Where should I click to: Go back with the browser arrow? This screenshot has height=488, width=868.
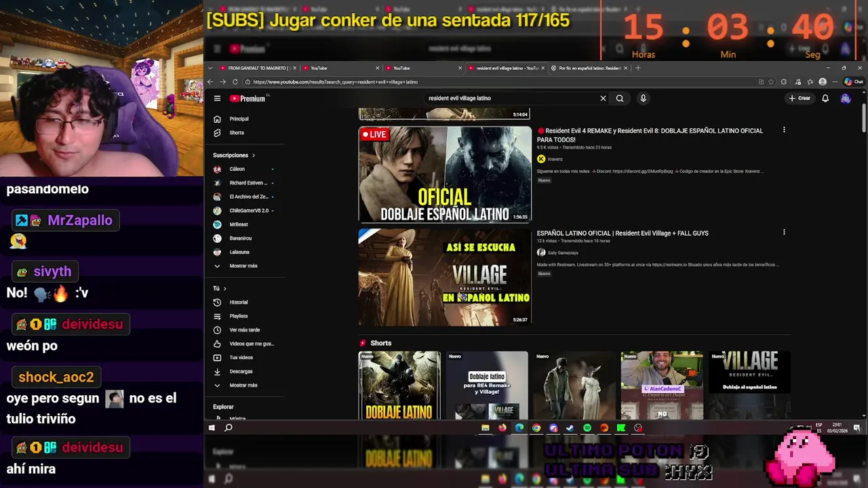click(x=210, y=82)
